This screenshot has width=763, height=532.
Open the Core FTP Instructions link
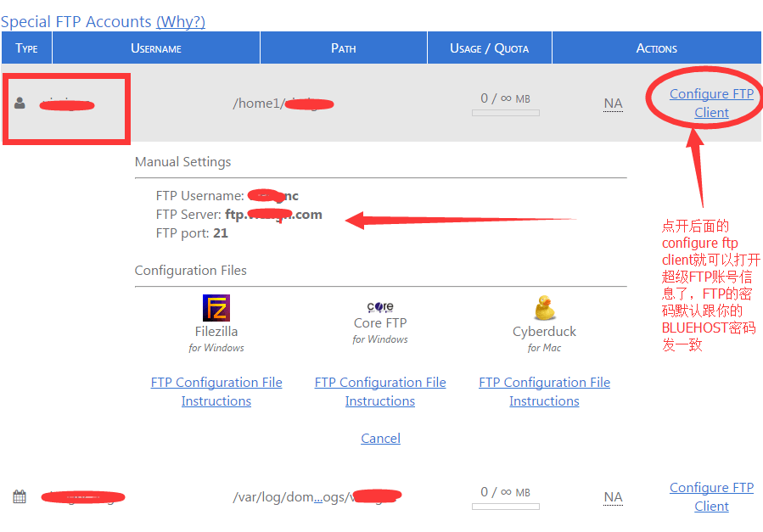tap(379, 400)
